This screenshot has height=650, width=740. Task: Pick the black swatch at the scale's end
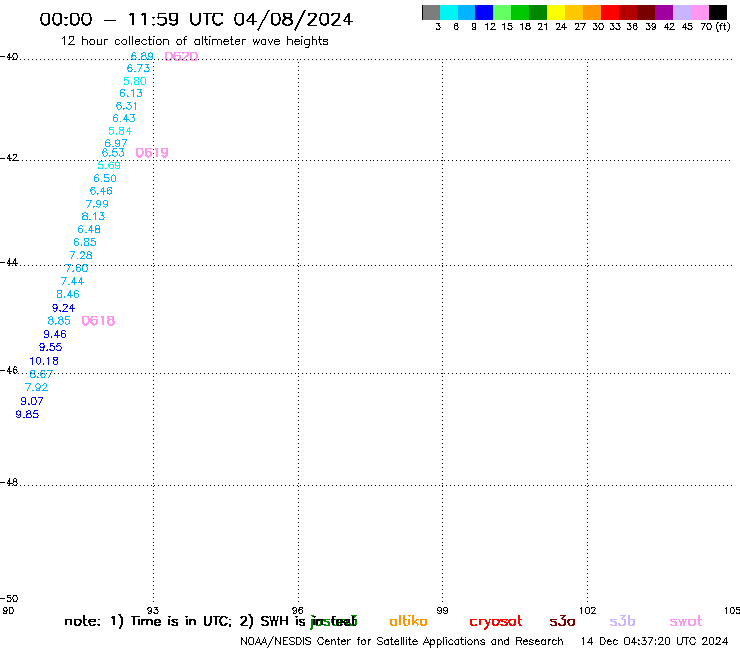pos(718,12)
